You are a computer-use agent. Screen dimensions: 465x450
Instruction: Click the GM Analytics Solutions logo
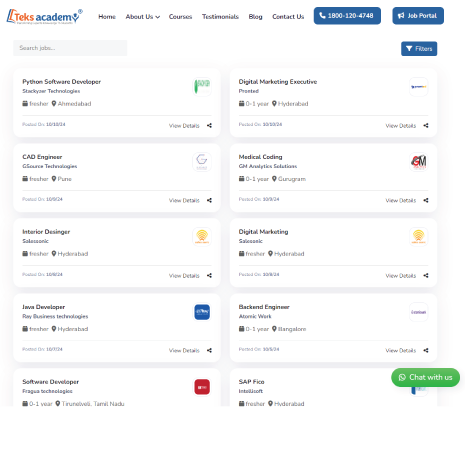tap(419, 162)
